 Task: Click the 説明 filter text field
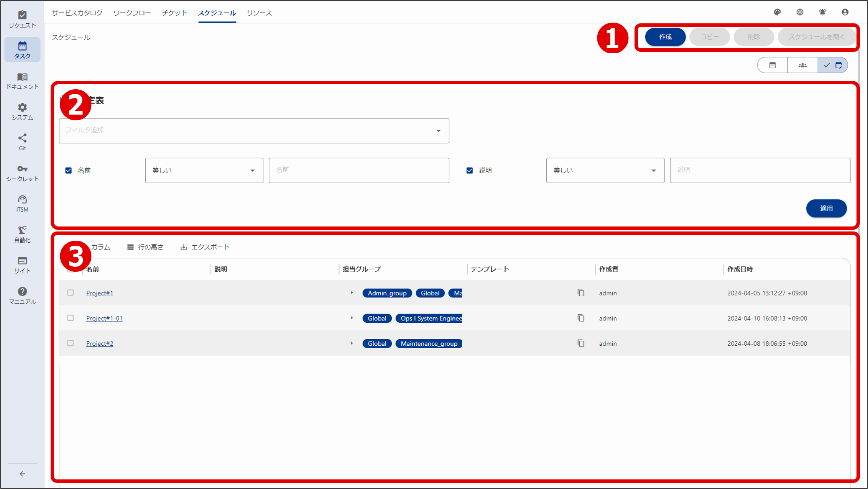click(x=759, y=171)
